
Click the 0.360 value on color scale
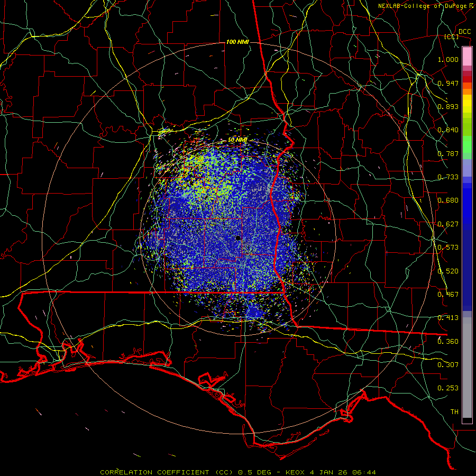point(448,342)
